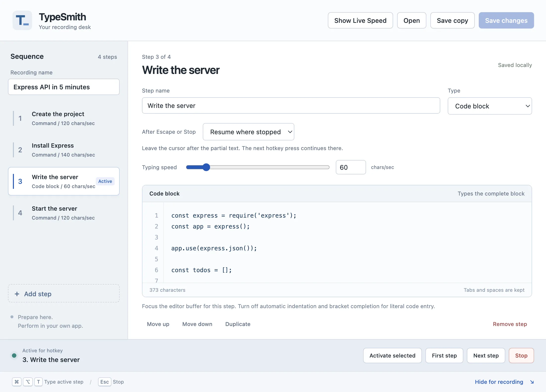Click the green active-hotkey status dot
The height and width of the screenshot is (392, 546).
[x=14, y=355]
